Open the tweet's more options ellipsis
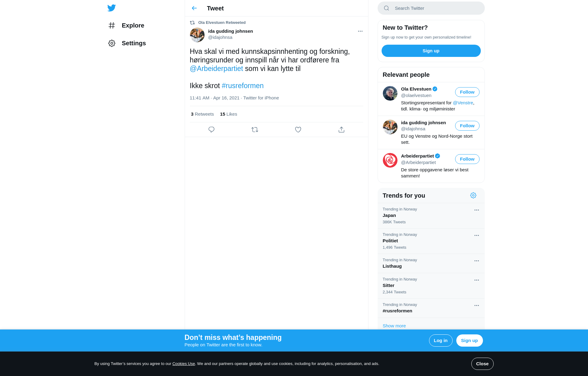The width and height of the screenshot is (588, 376). [360, 31]
